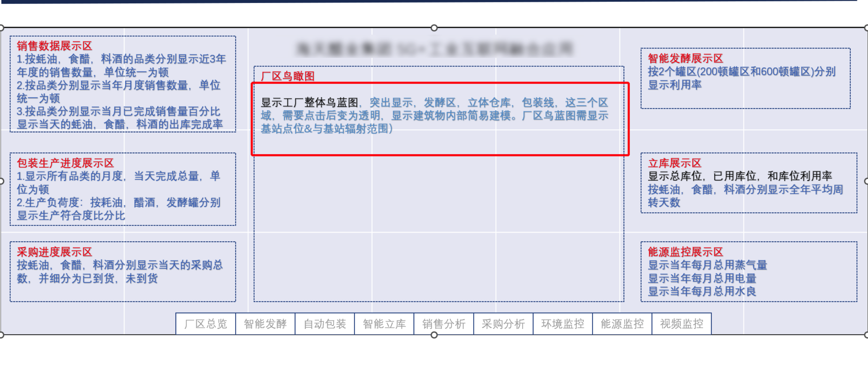Viewport: 868px width, 366px height.
Task: Open the 自动包装 tab
Action: [324, 324]
